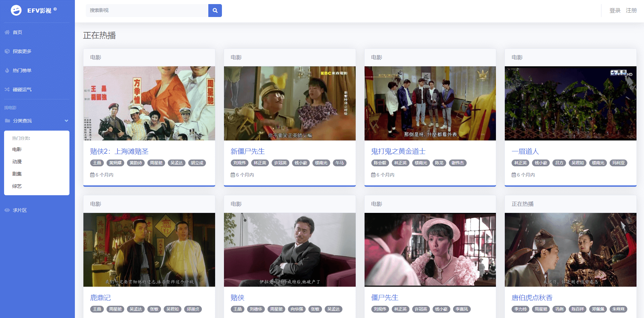The image size is (644, 318).
Task: Click the 巩俐 tag under 唐伯虎点秋香
Action: [x=559, y=309]
